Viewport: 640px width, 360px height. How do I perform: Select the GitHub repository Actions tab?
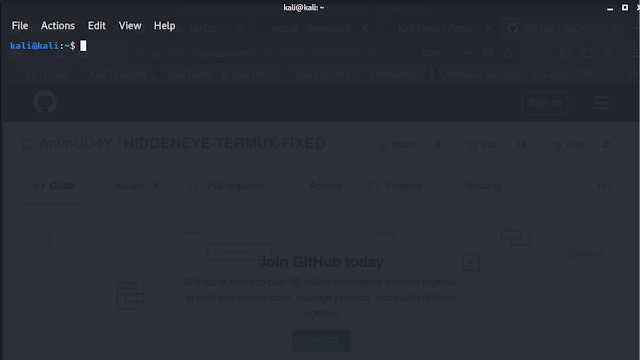coord(317,186)
